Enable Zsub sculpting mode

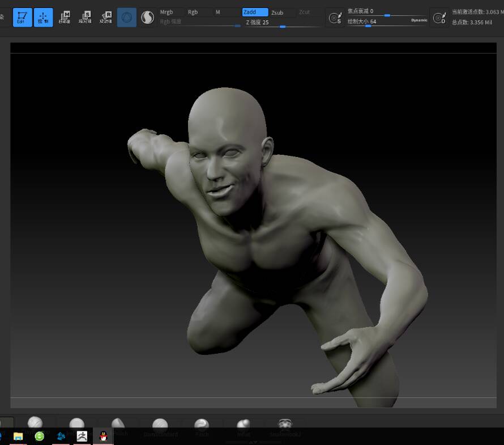(282, 12)
